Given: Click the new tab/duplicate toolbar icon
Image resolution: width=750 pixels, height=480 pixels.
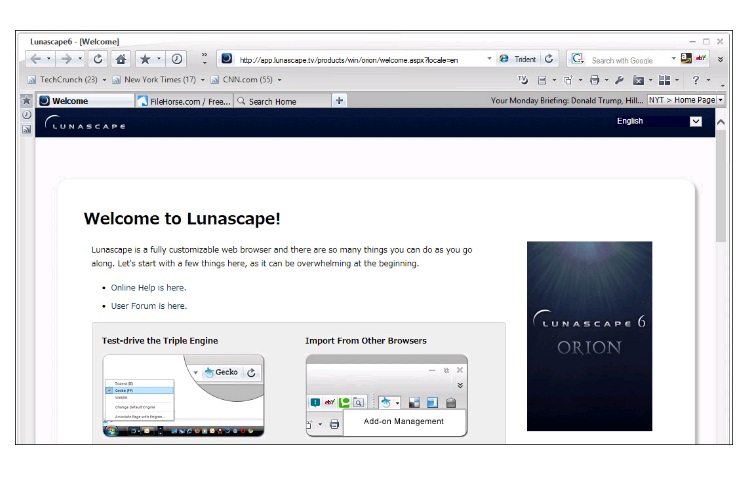Looking at the screenshot, I should click(568, 80).
